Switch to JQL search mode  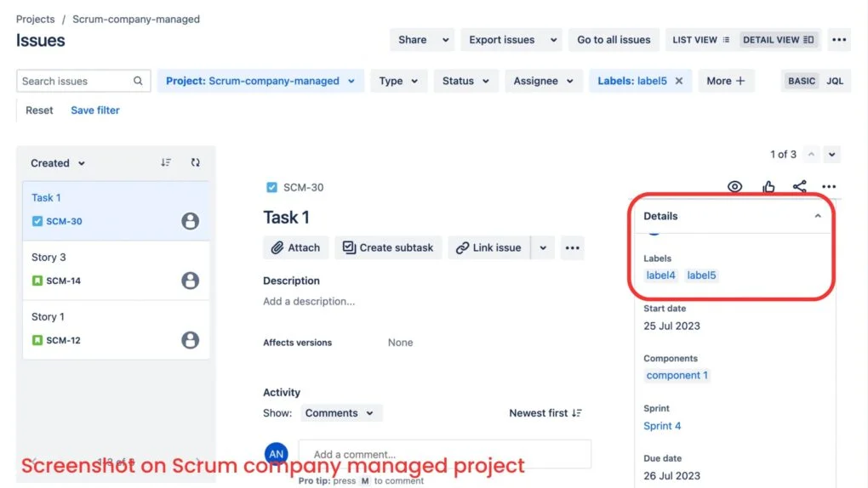tap(835, 81)
